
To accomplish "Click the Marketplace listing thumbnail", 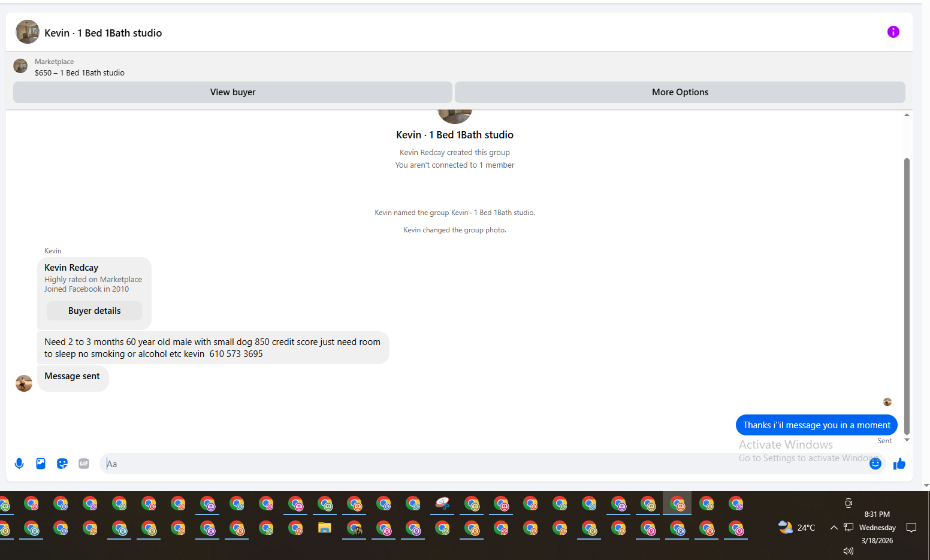I will pyautogui.click(x=20, y=66).
